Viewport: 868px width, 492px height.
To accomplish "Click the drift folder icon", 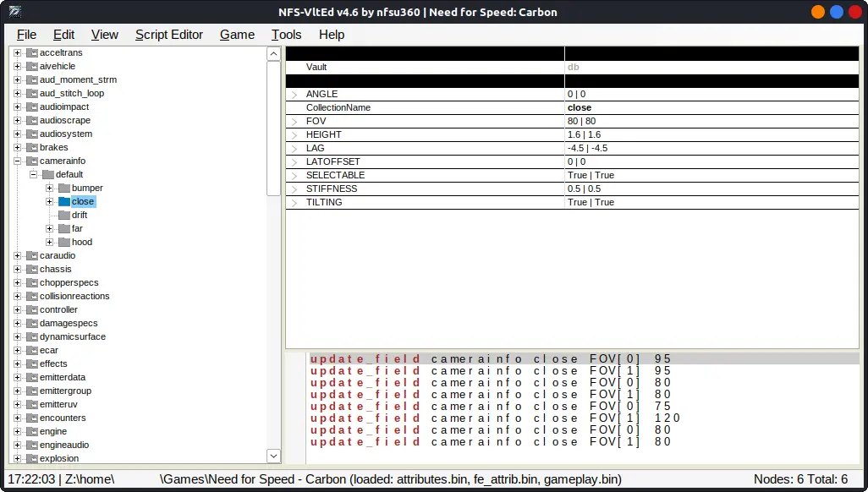I will point(64,216).
